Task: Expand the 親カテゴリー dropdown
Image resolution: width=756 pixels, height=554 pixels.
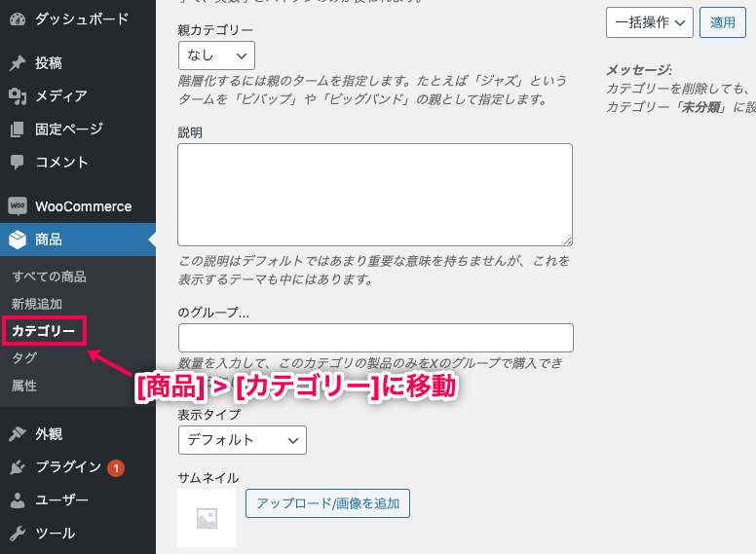Action: 216,55
